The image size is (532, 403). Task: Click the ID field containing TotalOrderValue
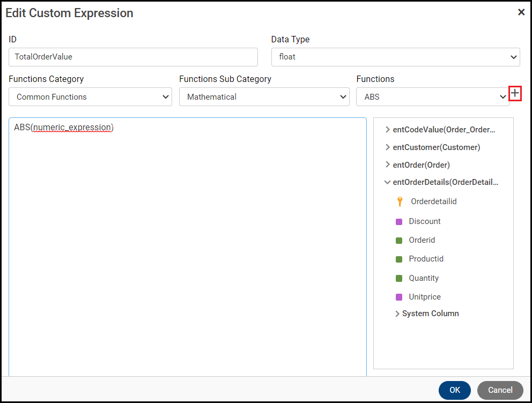133,57
